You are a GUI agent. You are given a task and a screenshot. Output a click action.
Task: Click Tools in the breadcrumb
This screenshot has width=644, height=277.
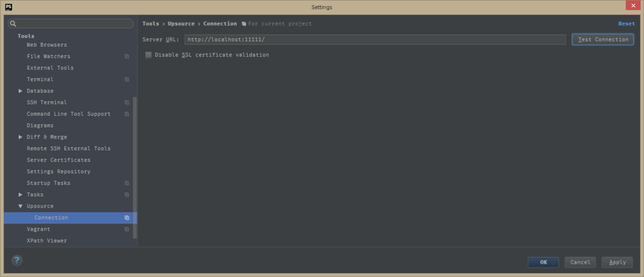pos(151,24)
